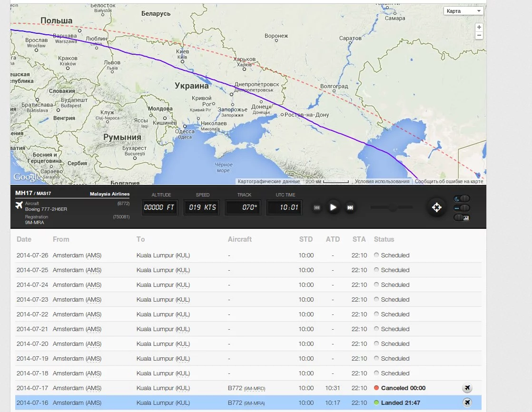Click Картографические данные link
Image resolution: width=532 pixels, height=412 pixels.
click(269, 181)
